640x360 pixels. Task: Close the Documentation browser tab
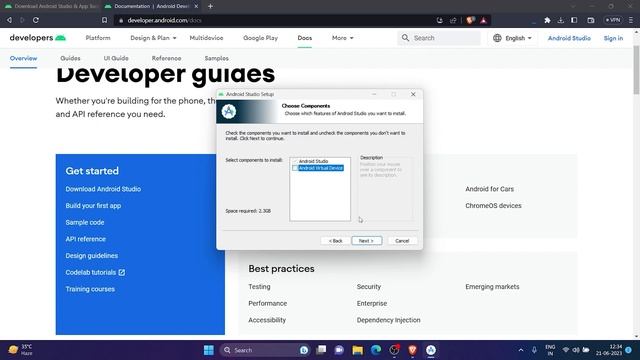point(196,6)
